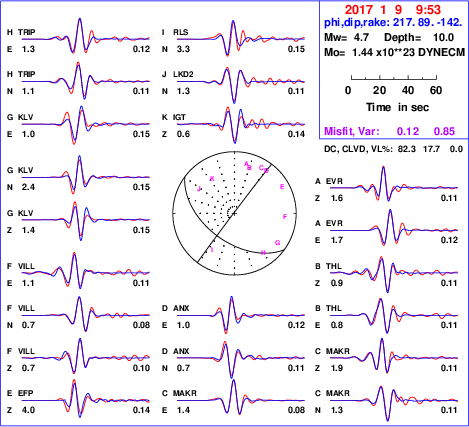Click the magenta J station marker
469x427 pixels.
tap(199, 189)
